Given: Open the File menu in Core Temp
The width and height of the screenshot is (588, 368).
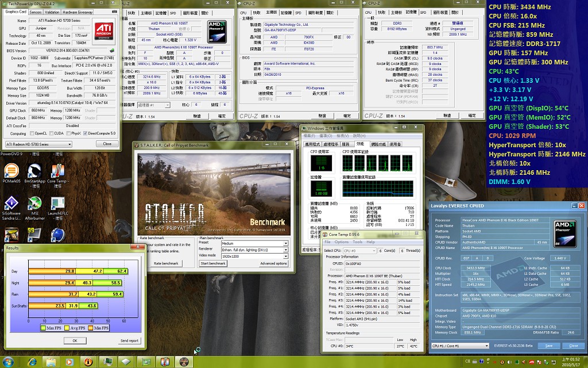Looking at the screenshot, I should [327, 242].
